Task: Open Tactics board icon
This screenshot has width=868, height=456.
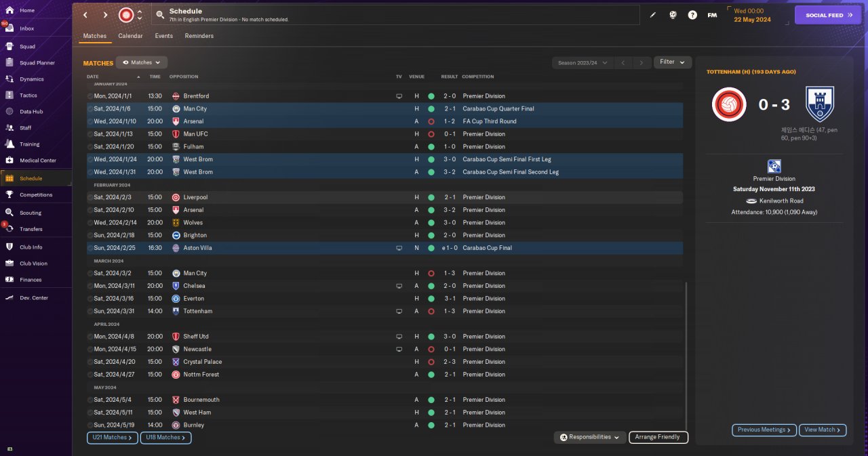Action: [9, 96]
